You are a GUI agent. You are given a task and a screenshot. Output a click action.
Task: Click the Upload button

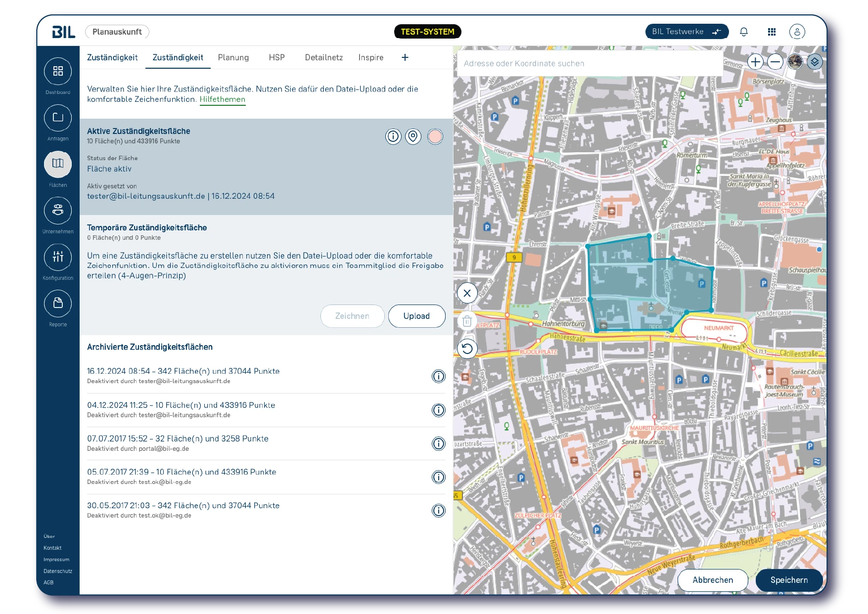[416, 316]
